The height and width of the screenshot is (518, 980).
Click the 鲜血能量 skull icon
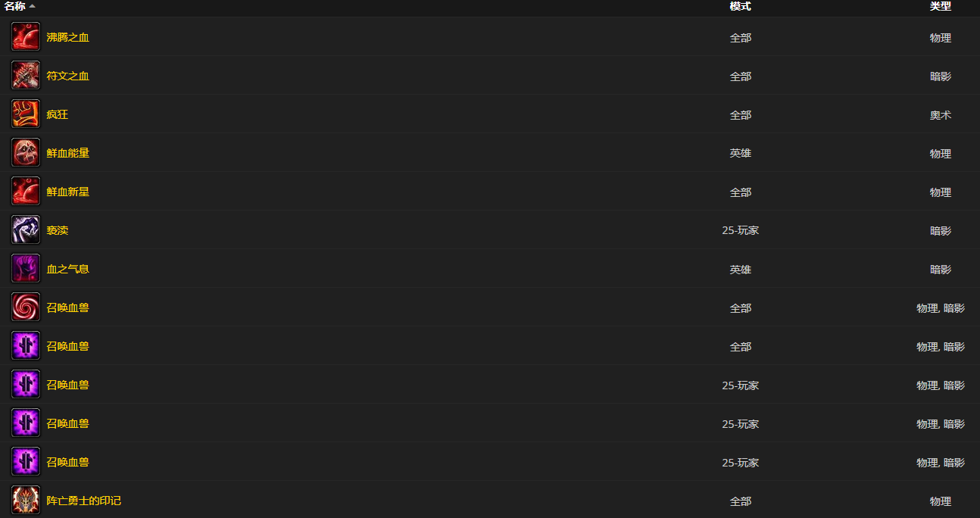pos(26,153)
